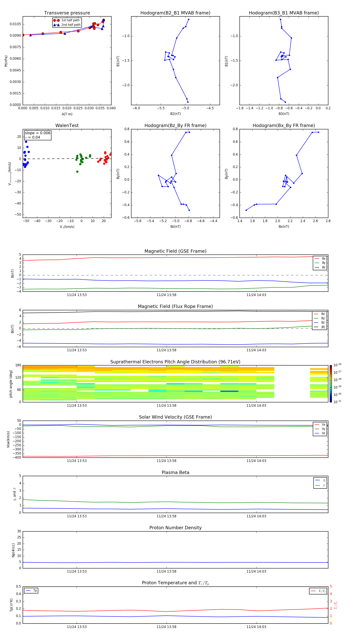
Task: Click 'pitch angle (deg)' axis label
Action: click(x=11, y=384)
